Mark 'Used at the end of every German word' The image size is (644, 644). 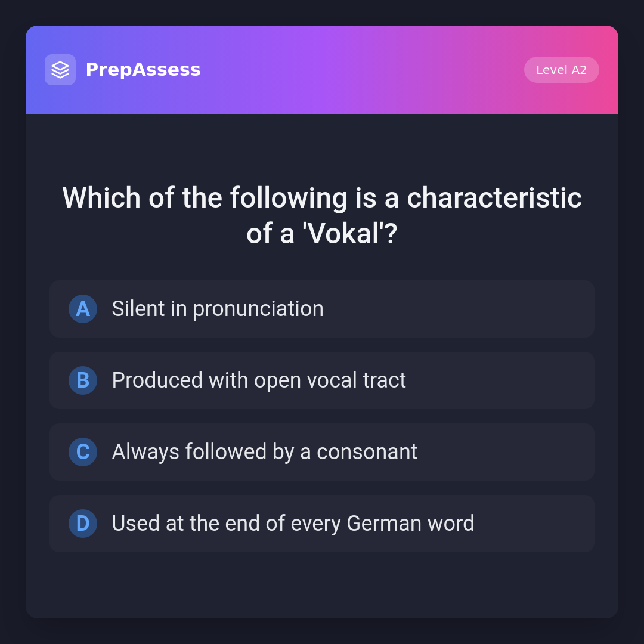tap(293, 524)
